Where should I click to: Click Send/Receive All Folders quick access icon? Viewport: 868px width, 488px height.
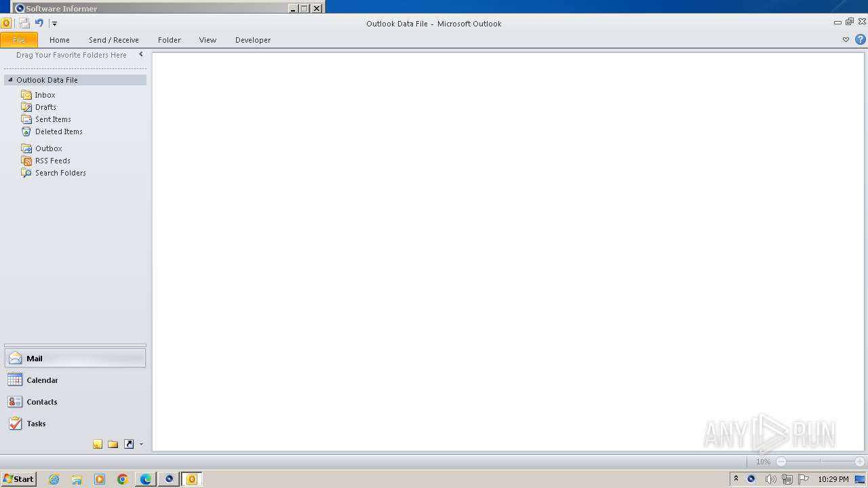(24, 23)
